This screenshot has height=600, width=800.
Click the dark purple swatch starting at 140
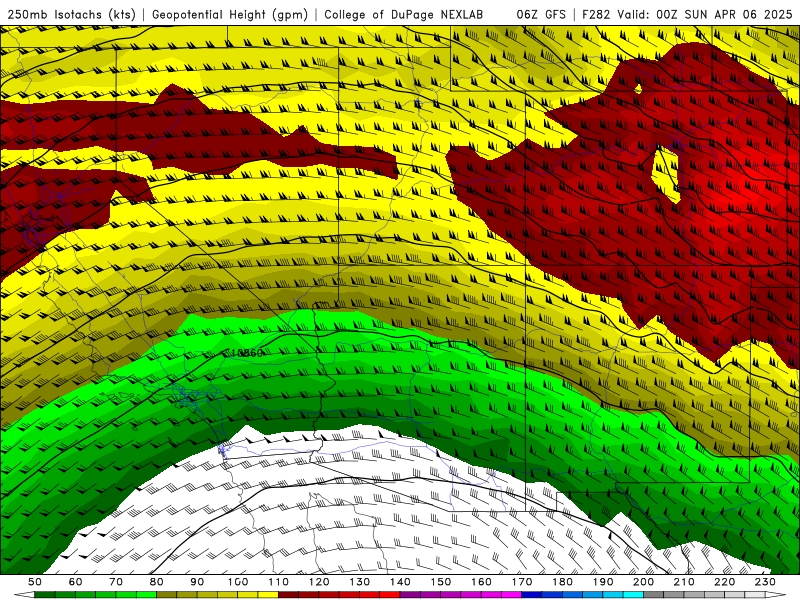[x=410, y=595]
